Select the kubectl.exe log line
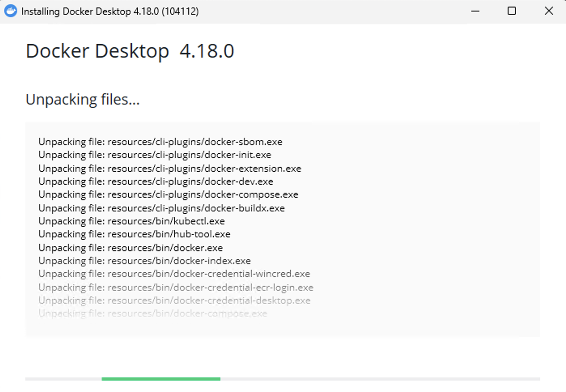 point(132,221)
